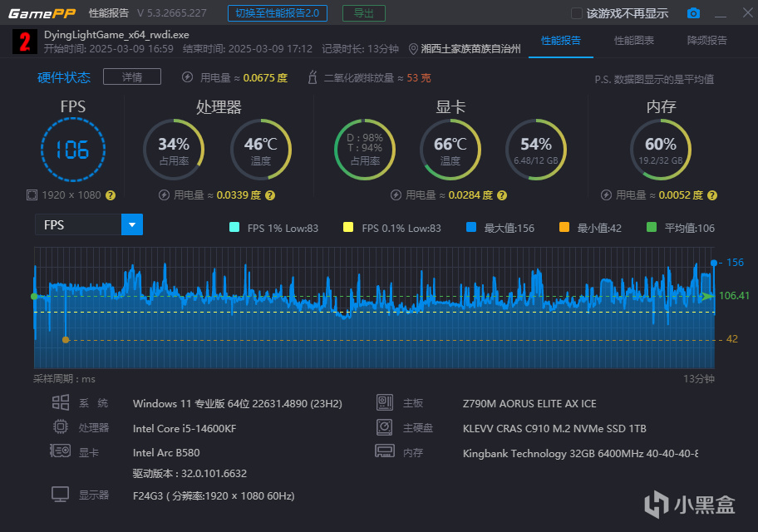Viewport: 758px width, 532px height.
Task: Click the memory 60% usage gauge
Action: [x=661, y=150]
